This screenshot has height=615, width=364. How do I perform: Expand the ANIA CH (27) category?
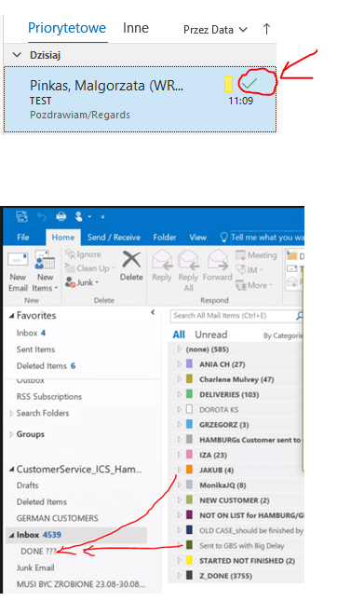tap(179, 364)
